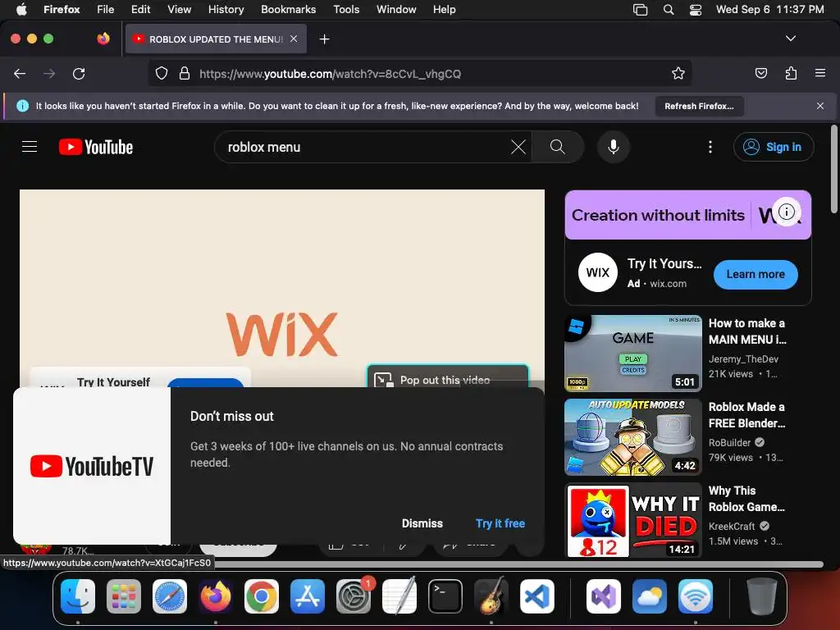
Task: Open tracking protection shield panel
Action: 162,74
